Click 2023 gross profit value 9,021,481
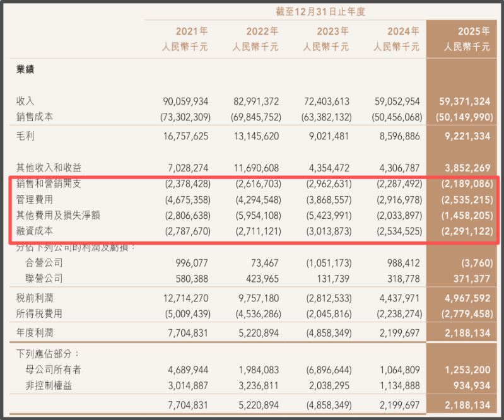 tap(326, 136)
